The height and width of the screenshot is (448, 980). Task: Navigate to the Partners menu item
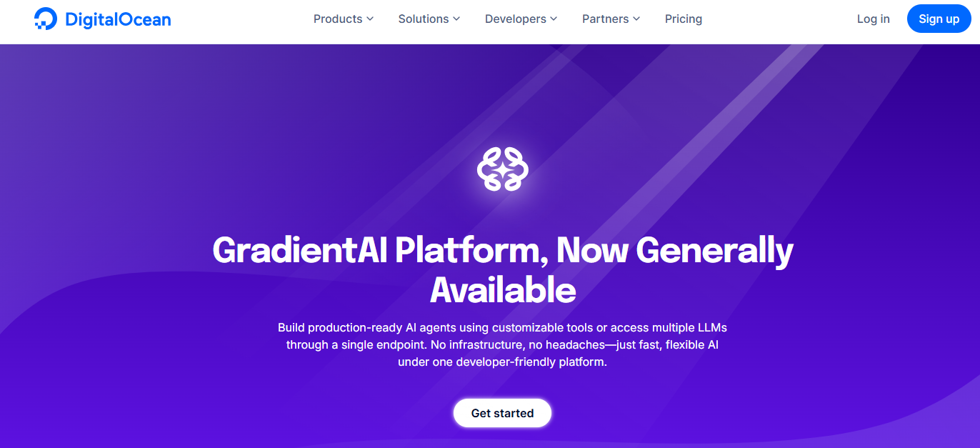(605, 19)
